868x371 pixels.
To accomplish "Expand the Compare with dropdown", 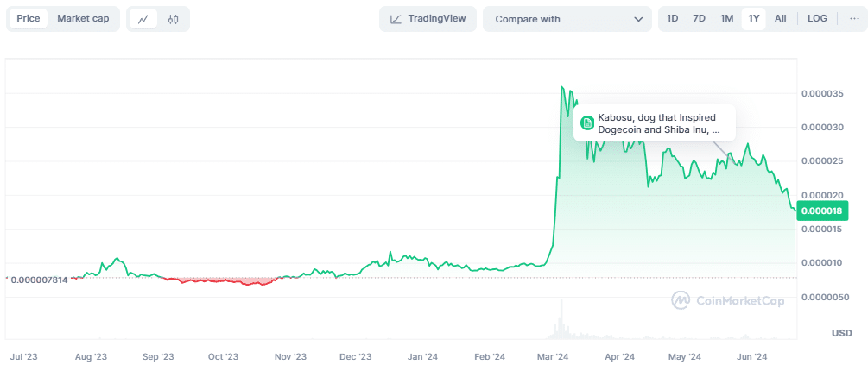I will pyautogui.click(x=567, y=19).
